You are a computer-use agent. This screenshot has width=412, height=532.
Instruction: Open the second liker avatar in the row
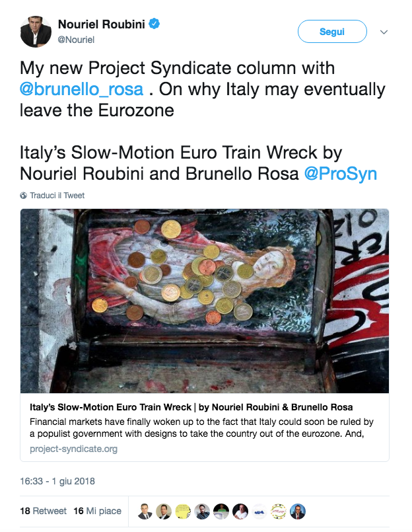coord(164,511)
